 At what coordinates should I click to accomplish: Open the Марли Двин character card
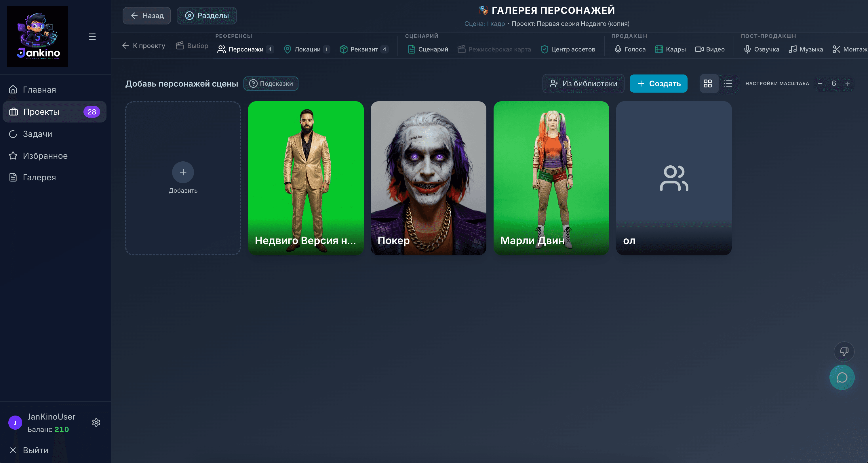click(x=551, y=178)
